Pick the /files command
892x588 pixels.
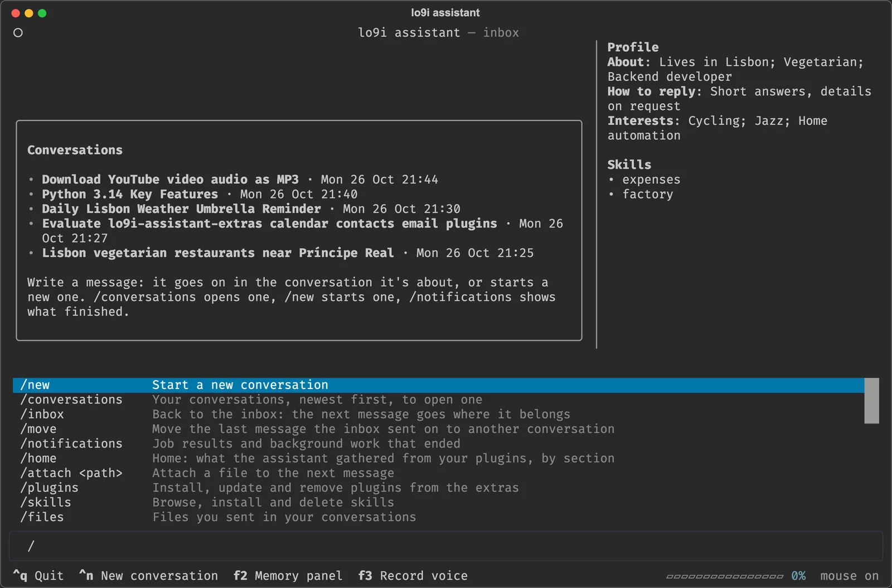(438, 517)
